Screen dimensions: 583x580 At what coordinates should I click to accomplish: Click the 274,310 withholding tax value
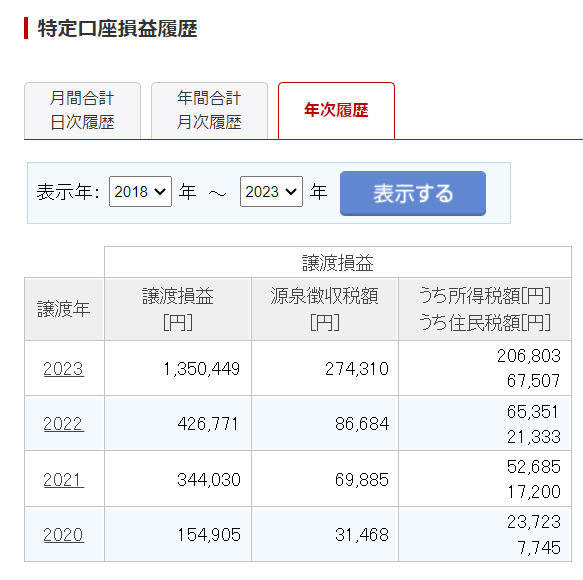(357, 369)
